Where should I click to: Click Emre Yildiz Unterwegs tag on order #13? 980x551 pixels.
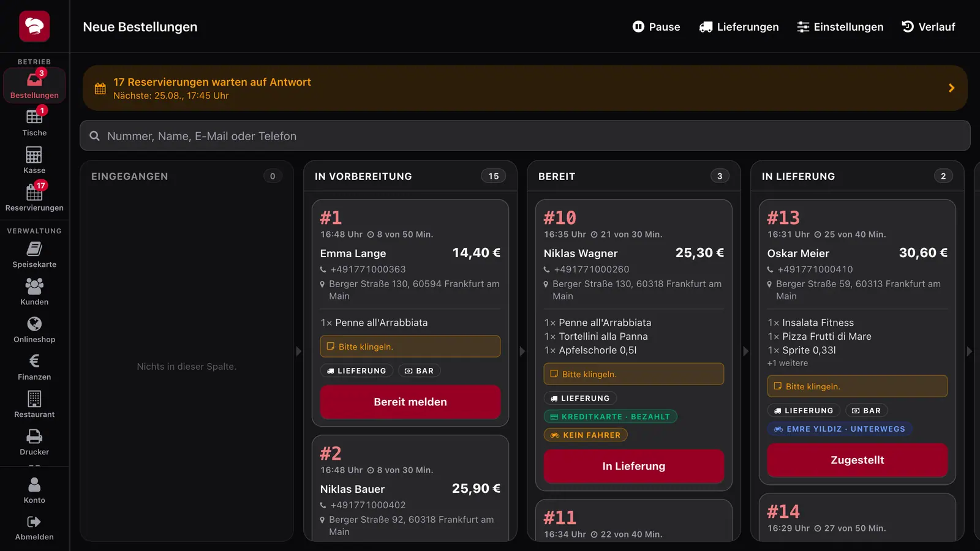(x=840, y=429)
